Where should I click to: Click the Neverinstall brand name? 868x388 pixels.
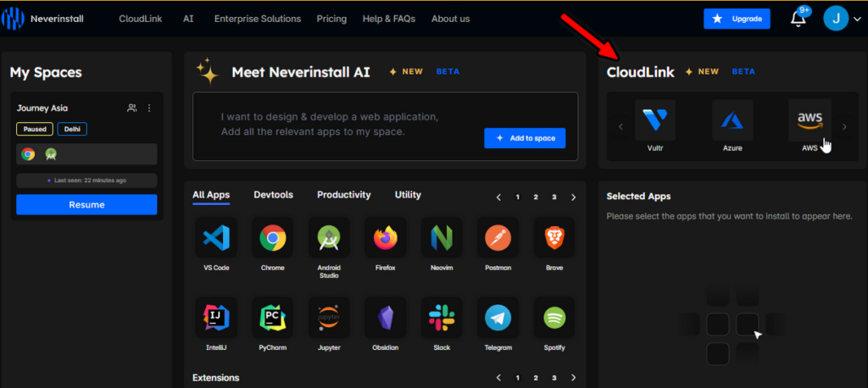point(57,19)
